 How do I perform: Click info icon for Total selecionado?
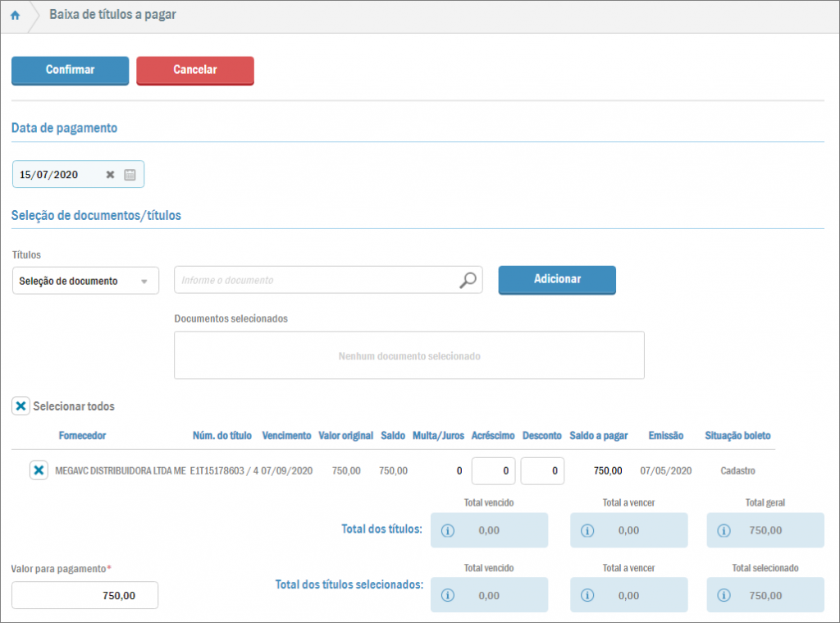(x=724, y=596)
